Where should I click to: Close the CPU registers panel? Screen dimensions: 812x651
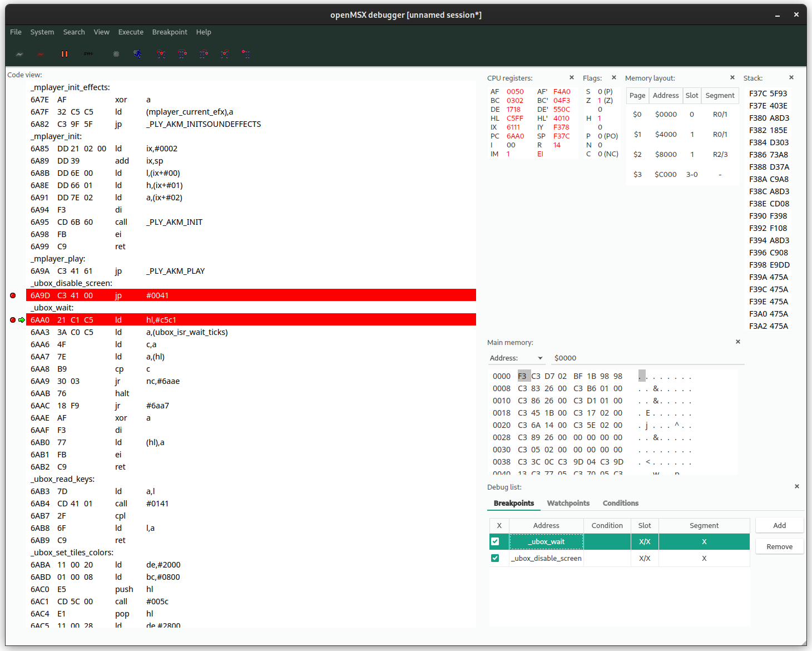[x=571, y=77]
